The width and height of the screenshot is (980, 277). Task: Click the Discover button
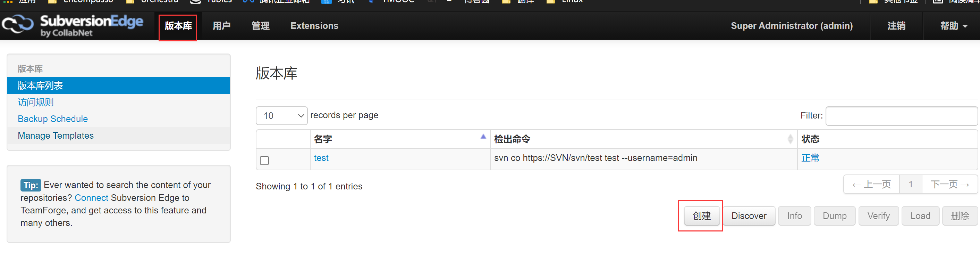[749, 216]
